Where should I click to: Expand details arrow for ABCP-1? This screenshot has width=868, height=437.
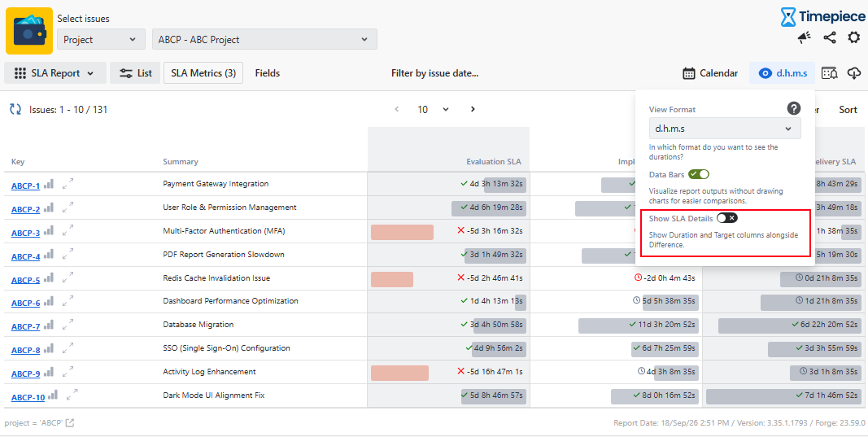pyautogui.click(x=68, y=183)
